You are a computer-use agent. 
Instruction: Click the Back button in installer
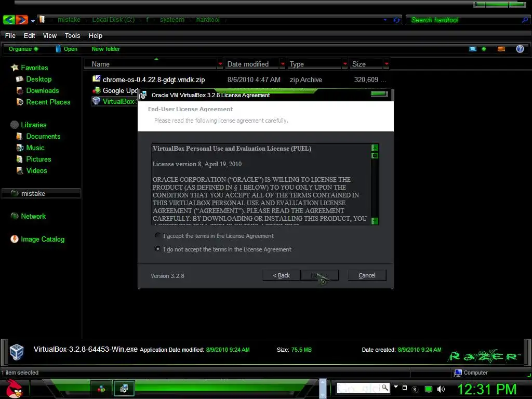[x=281, y=275]
